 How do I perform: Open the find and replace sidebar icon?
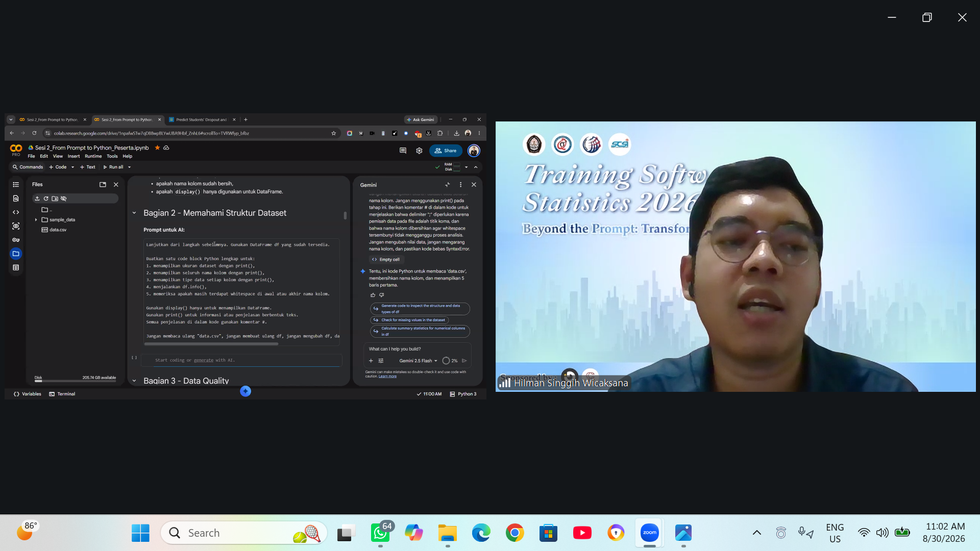tap(16, 198)
